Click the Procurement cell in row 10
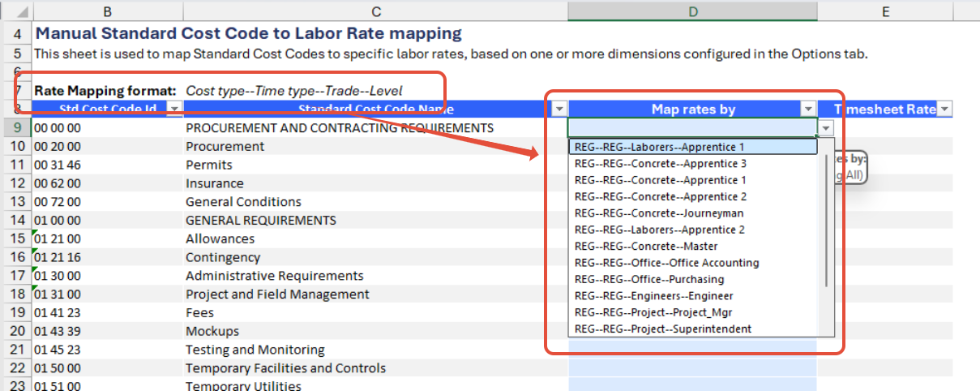Viewport: 980px width, 391px height. [x=225, y=147]
